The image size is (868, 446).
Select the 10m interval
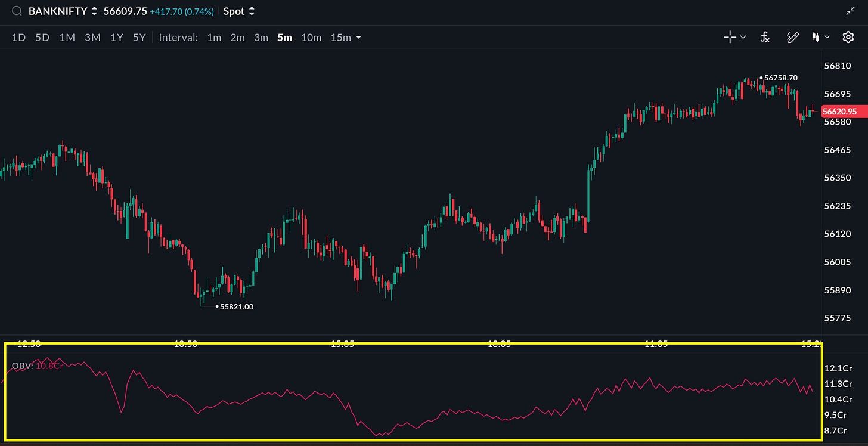coord(311,38)
